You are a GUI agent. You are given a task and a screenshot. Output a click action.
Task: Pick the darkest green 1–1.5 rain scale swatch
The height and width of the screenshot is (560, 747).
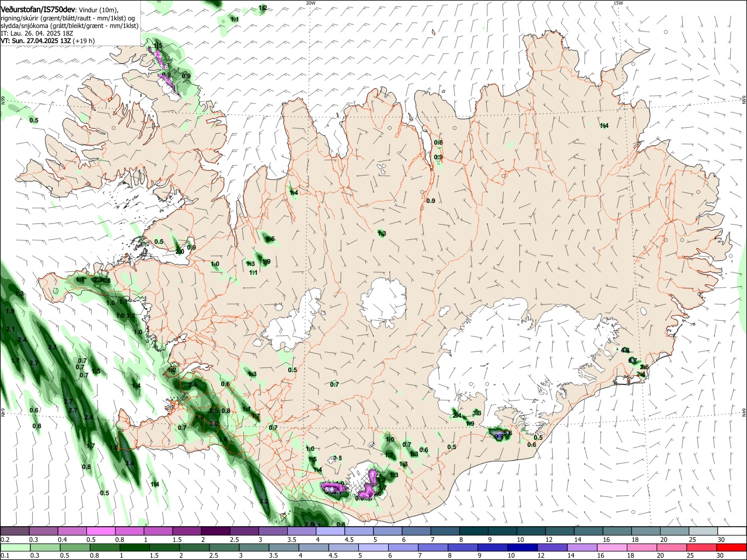pyautogui.click(x=134, y=547)
